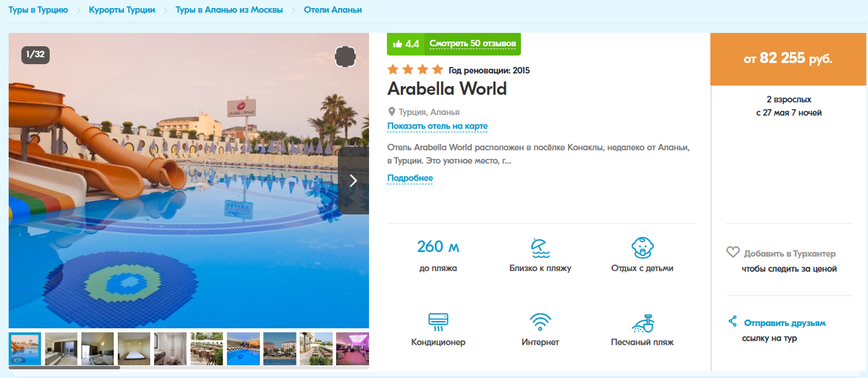This screenshot has width=868, height=378.
Task: Select the first pool slide thumbnail
Action: click(25, 348)
